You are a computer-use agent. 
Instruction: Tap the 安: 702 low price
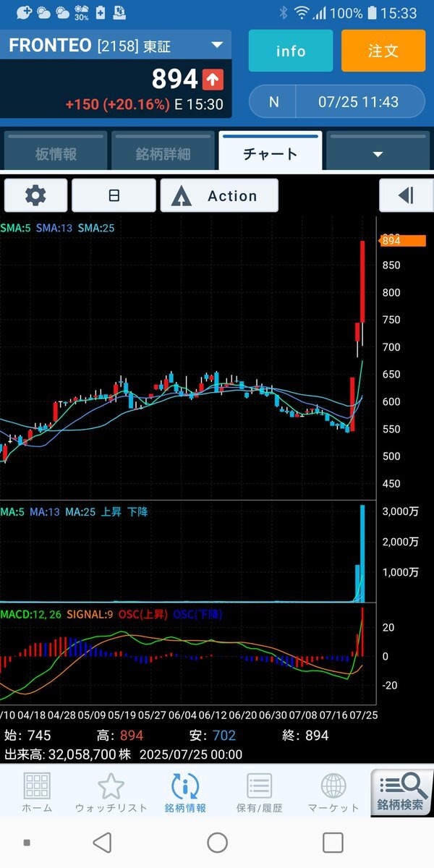213,736
